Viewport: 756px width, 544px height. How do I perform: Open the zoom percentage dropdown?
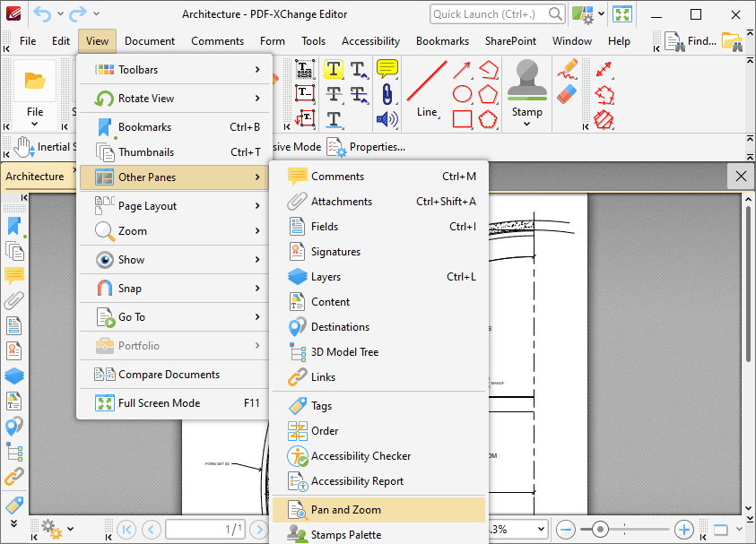[x=542, y=529]
